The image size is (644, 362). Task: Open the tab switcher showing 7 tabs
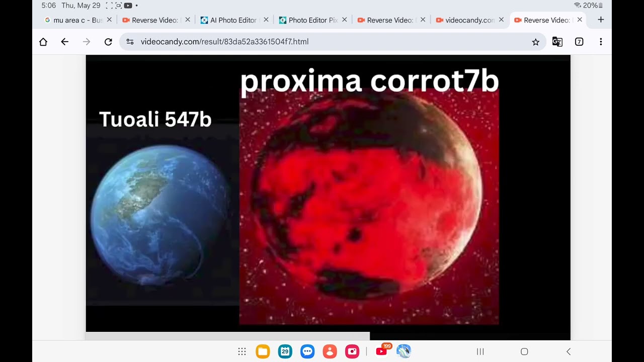click(x=579, y=42)
